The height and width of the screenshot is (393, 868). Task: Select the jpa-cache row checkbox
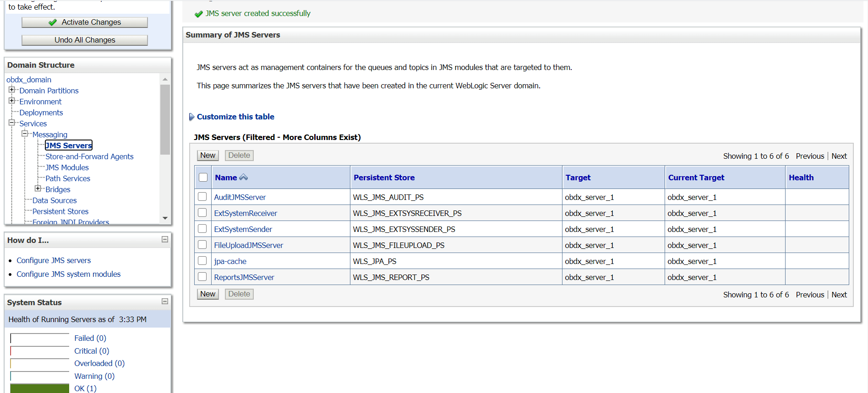pos(202,261)
